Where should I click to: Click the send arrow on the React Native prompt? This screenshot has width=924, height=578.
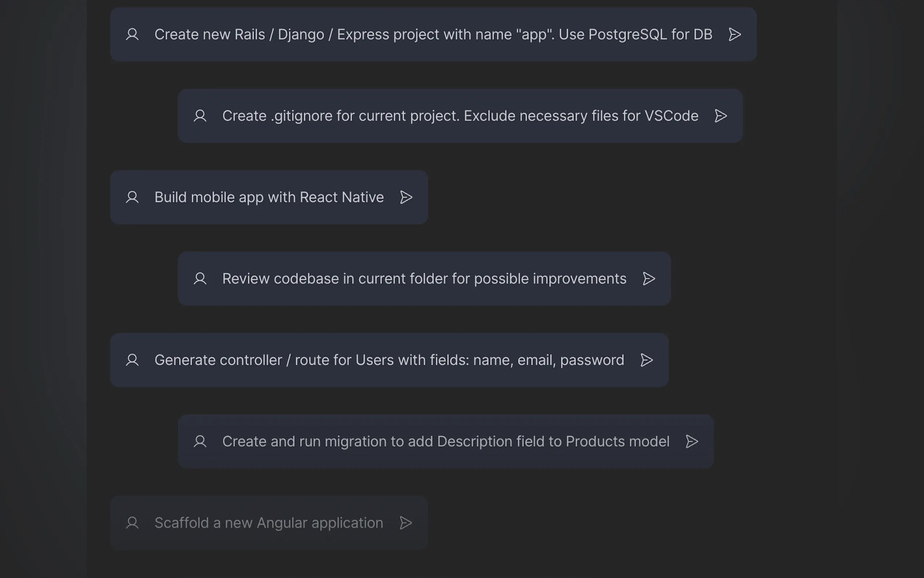coord(406,197)
